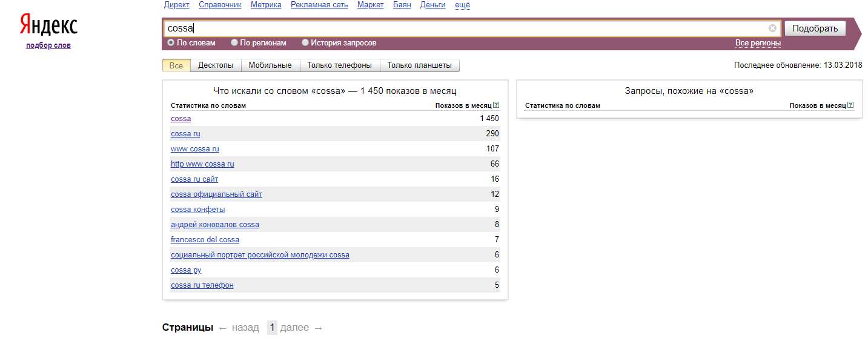Image resolution: width=868 pixels, height=341 pixels.
Task: Click the 'Подобрать' button
Action: 815,28
